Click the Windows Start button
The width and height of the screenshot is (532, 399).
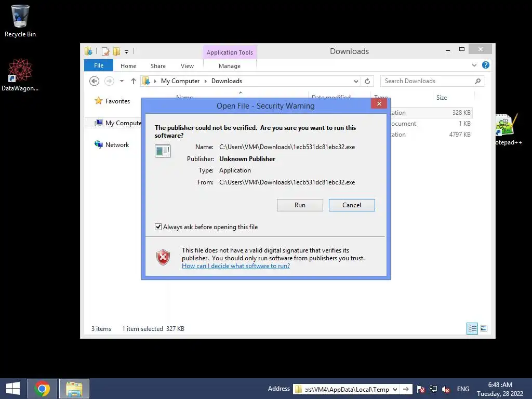click(x=13, y=389)
